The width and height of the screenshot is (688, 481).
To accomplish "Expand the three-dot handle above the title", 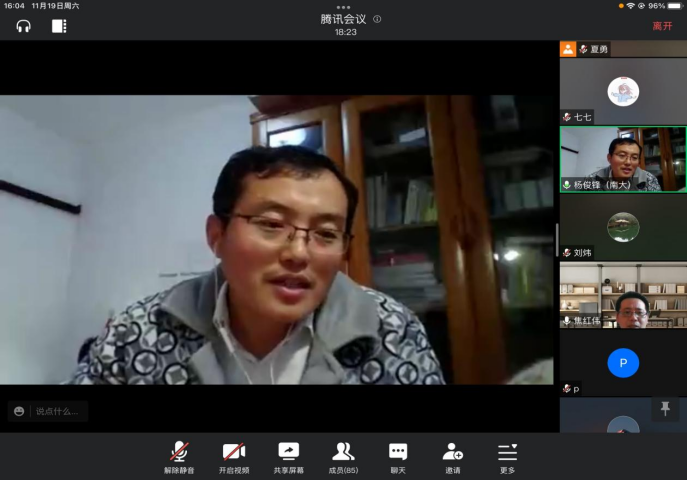I will 344,7.
